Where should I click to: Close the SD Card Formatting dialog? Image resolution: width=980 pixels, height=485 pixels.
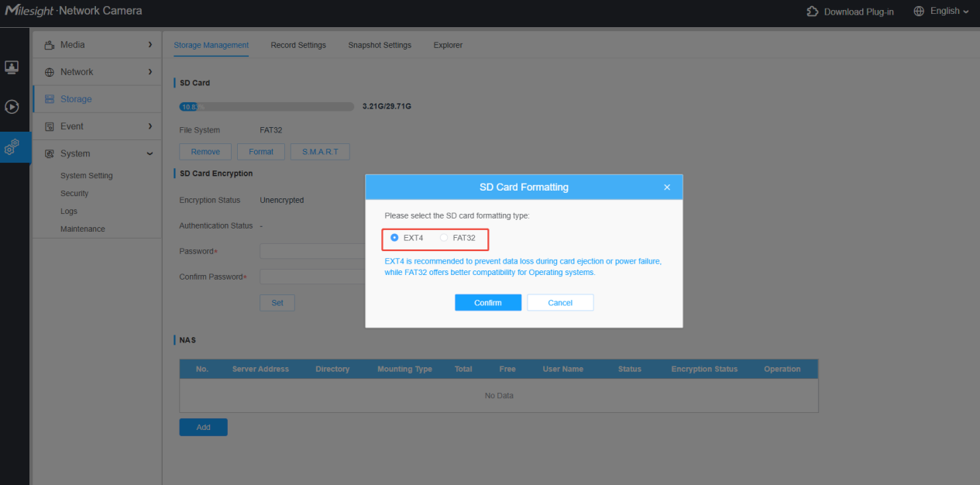667,187
